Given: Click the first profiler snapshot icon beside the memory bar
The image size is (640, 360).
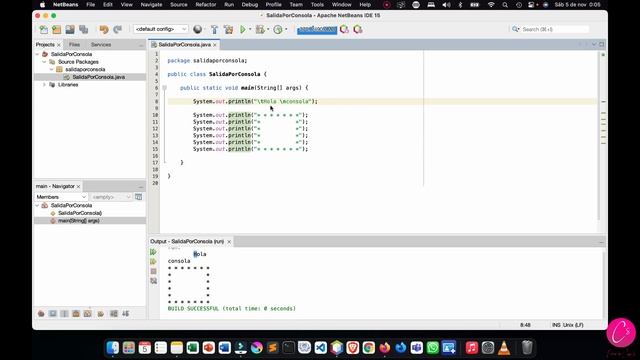Looking at the screenshot, I should click(344, 29).
